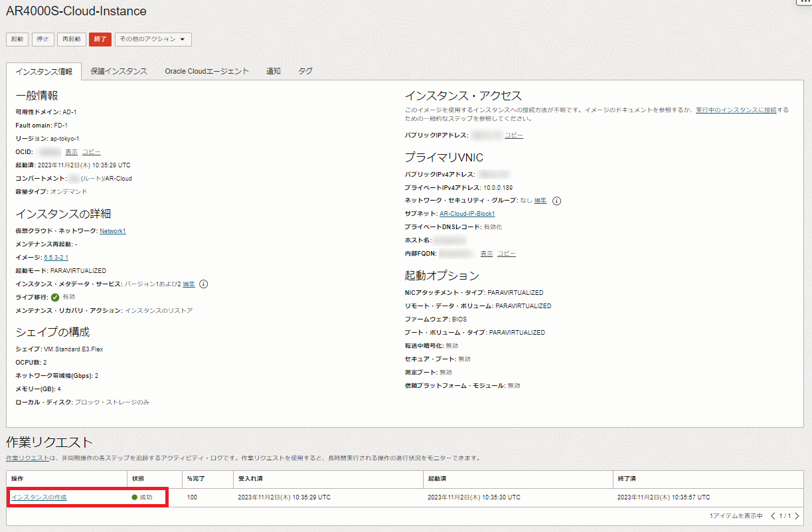Click the red 終了 button

pyautogui.click(x=100, y=39)
